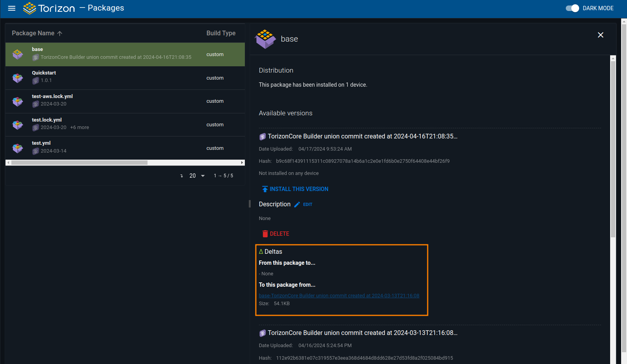Click the upload arrow install icon
This screenshot has height=364, width=627.
click(265, 189)
